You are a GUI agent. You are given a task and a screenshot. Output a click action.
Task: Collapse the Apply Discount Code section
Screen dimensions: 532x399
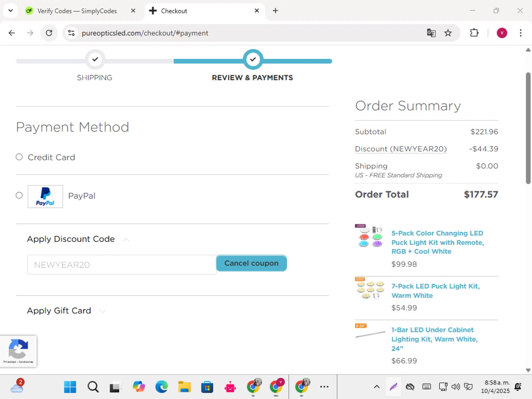126,240
